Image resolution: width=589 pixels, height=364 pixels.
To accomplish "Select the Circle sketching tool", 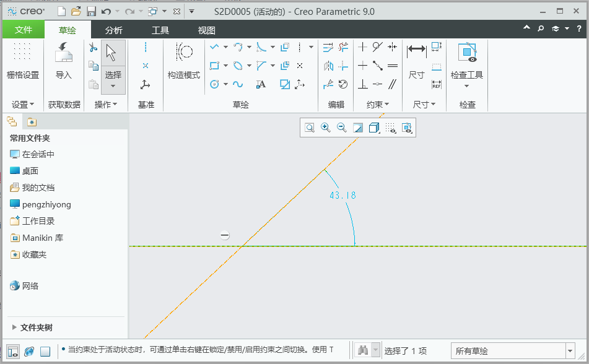I will coord(214,84).
